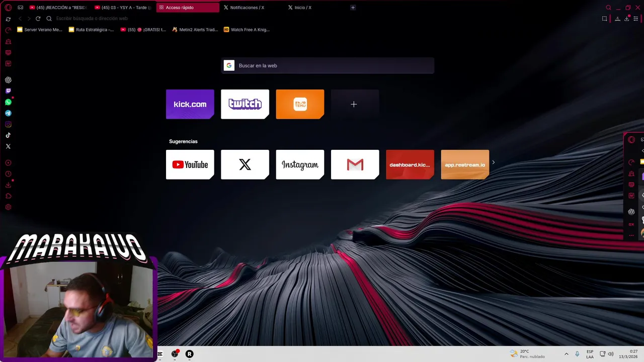Click the sidebar sync arrows icon
This screenshot has height=362, width=644.
pos(8,19)
